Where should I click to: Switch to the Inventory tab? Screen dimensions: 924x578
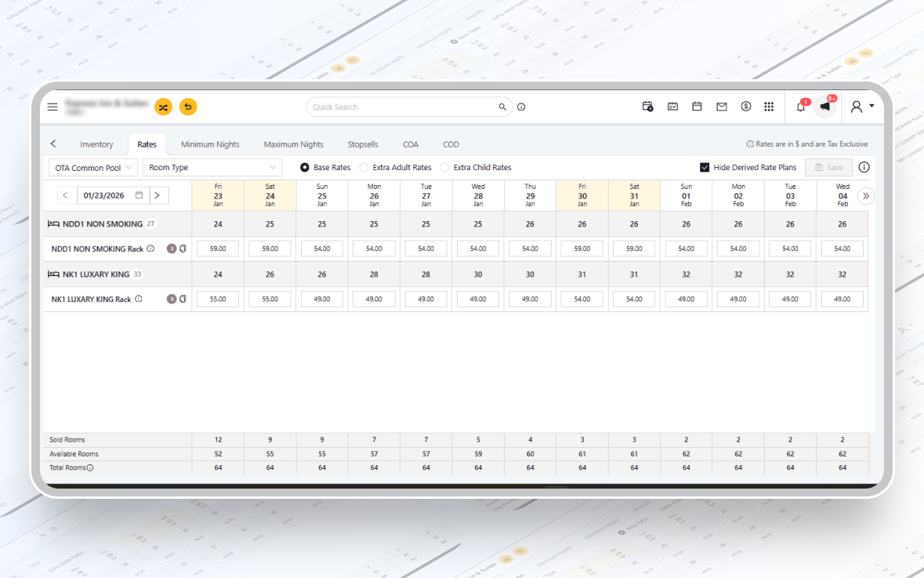(96, 144)
